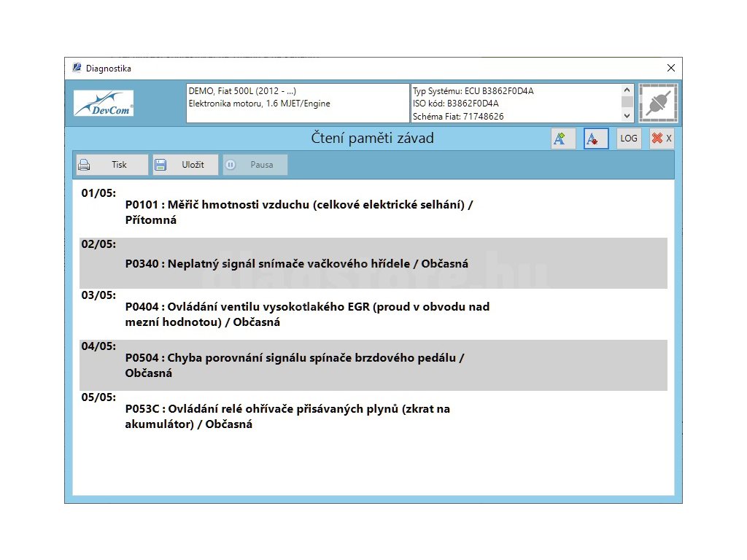Screen dimensions: 747x560
Task: Click the 02/05: row label
Action: coord(98,244)
